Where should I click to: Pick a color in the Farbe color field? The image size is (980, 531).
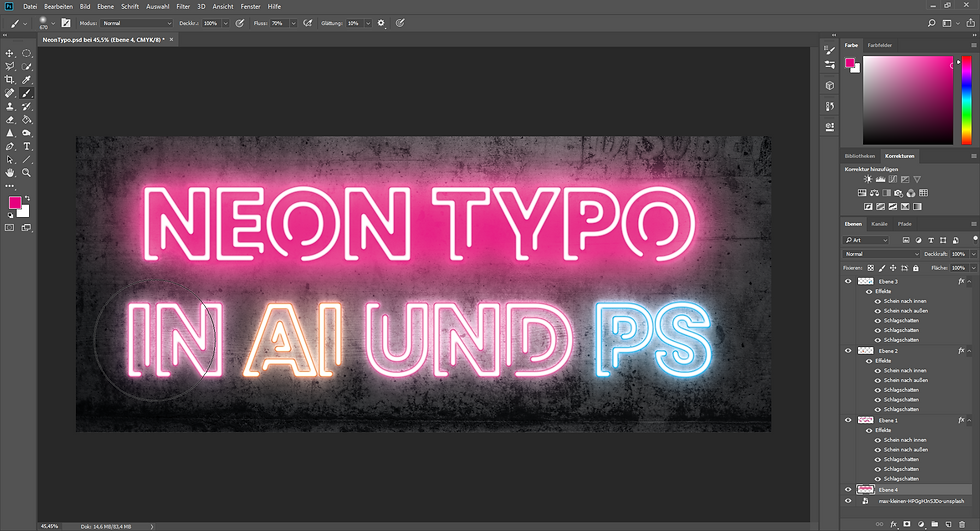point(908,100)
